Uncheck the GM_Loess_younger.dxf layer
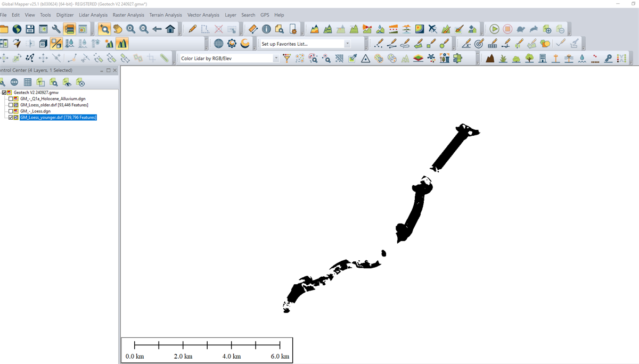639x364 pixels. pyautogui.click(x=11, y=117)
